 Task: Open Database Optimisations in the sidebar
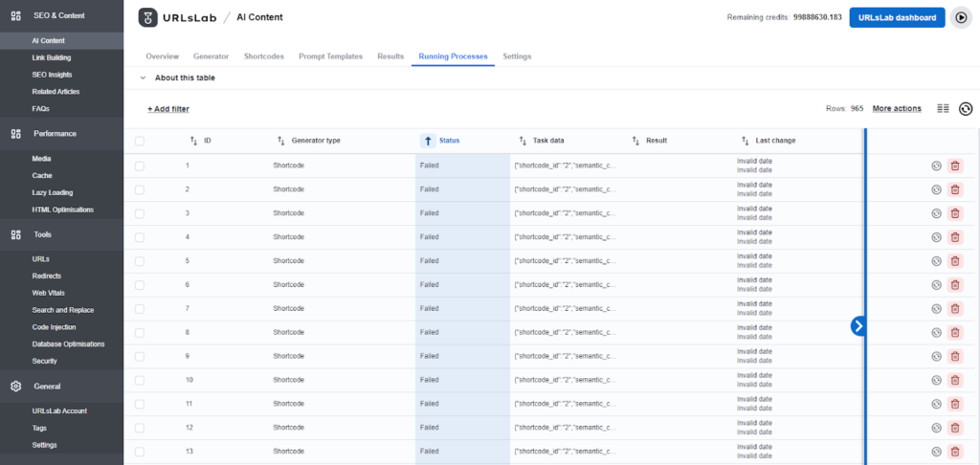(x=68, y=343)
